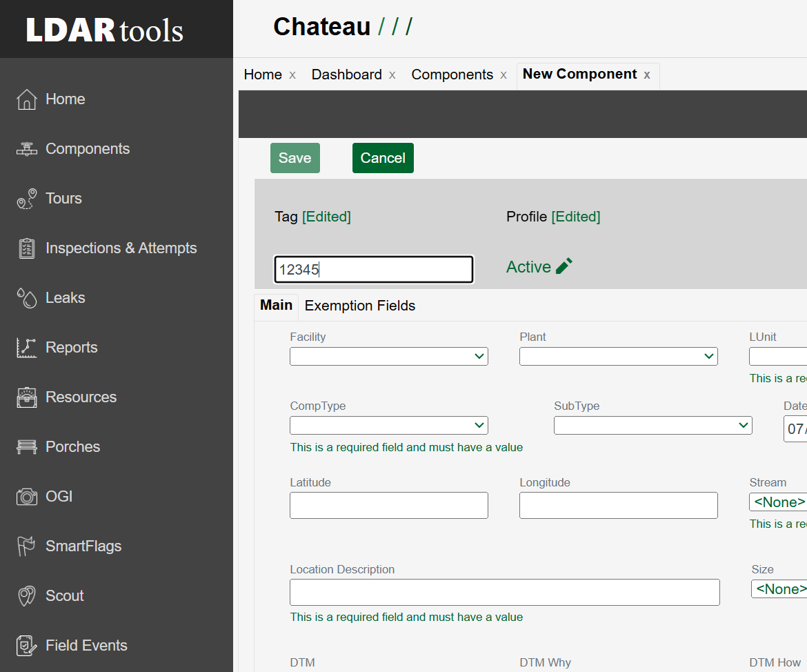Open the Plant dropdown
This screenshot has height=672, width=807.
point(618,356)
